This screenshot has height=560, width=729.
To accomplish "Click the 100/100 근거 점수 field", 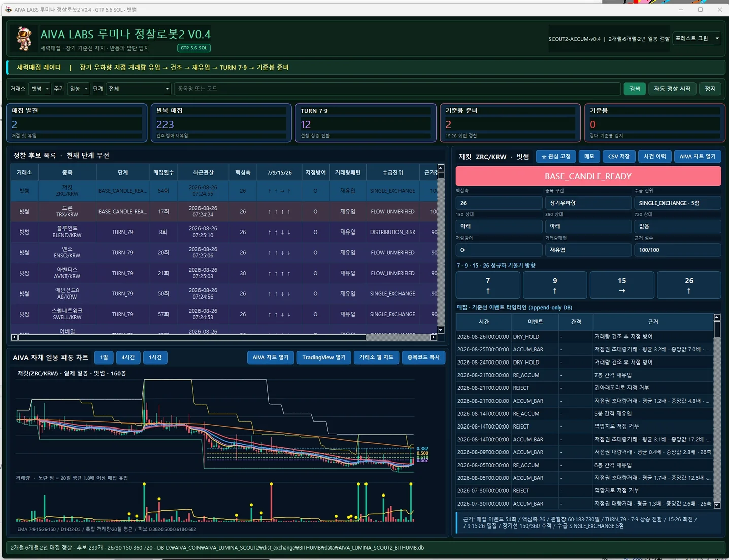I will pyautogui.click(x=678, y=250).
